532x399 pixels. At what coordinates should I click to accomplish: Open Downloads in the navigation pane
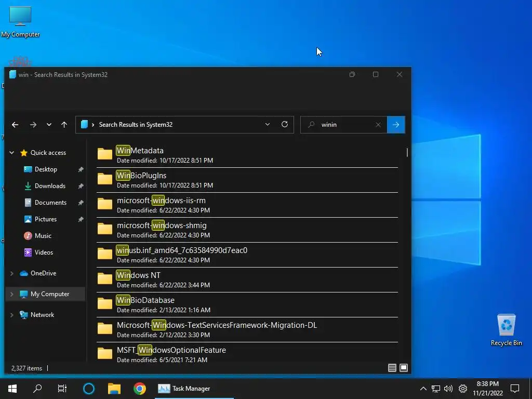50,186
